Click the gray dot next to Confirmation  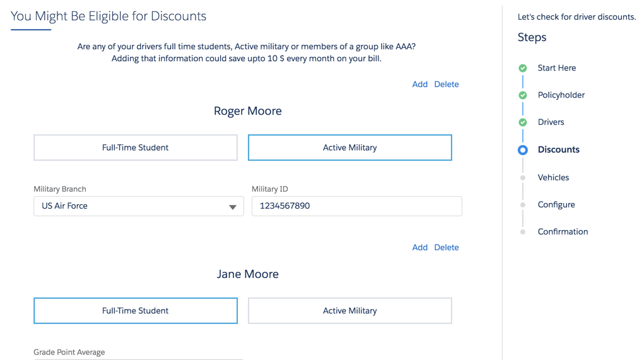pyautogui.click(x=522, y=232)
